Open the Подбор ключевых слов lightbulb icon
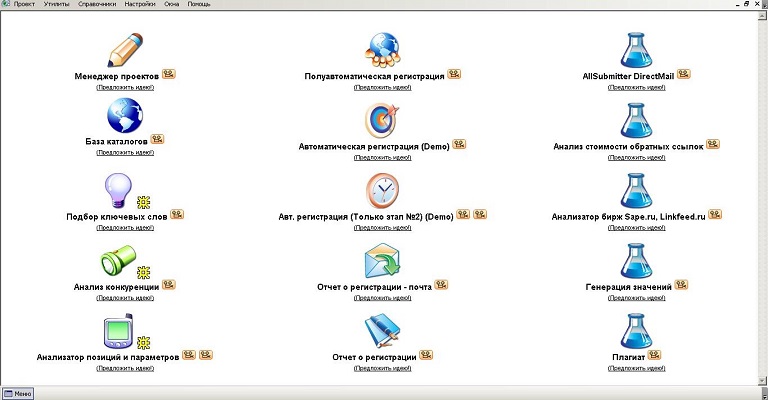768x400 pixels. click(x=119, y=190)
